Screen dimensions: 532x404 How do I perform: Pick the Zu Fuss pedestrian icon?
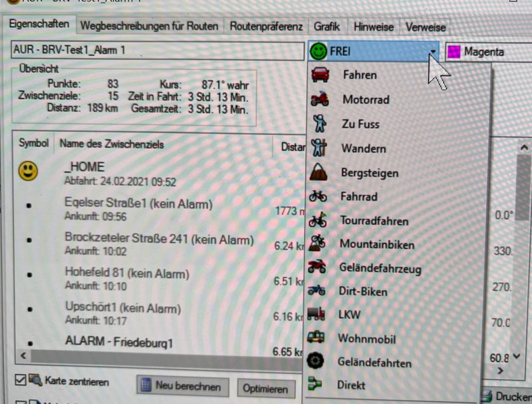[320, 124]
